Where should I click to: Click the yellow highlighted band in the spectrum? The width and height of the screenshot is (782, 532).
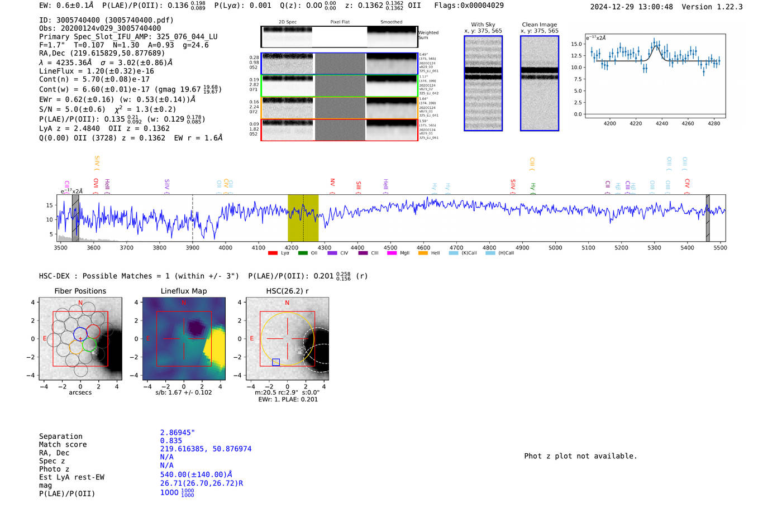point(303,218)
